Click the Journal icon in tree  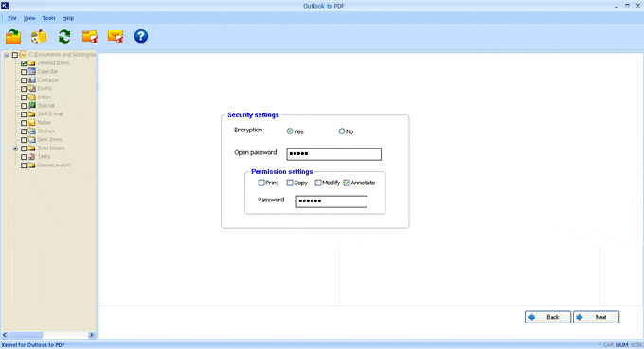[31, 105]
